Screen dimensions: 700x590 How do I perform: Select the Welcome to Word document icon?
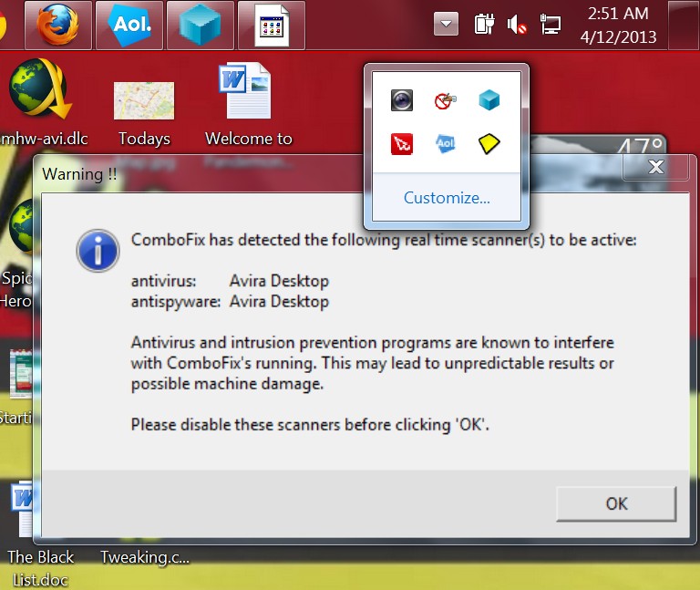tap(248, 105)
